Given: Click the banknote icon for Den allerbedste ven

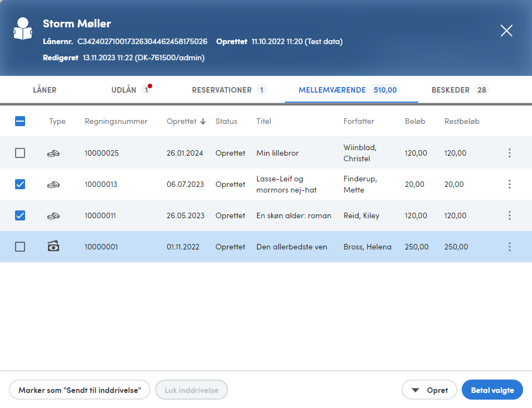Looking at the screenshot, I should (54, 247).
